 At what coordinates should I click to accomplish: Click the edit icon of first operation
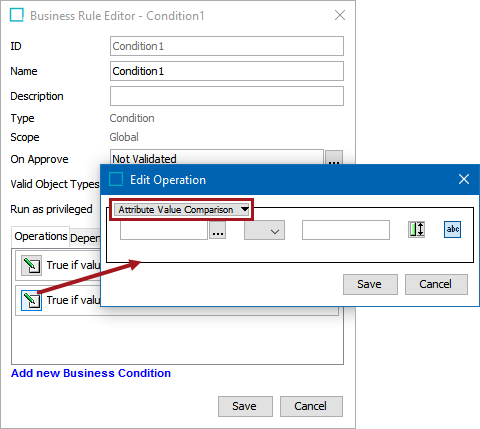(31, 265)
